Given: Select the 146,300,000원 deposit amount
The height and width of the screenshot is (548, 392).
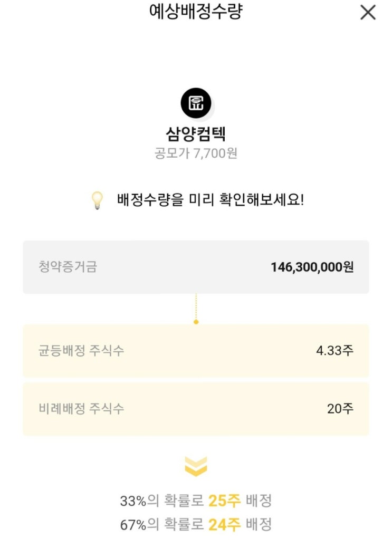Looking at the screenshot, I should click(x=312, y=267).
